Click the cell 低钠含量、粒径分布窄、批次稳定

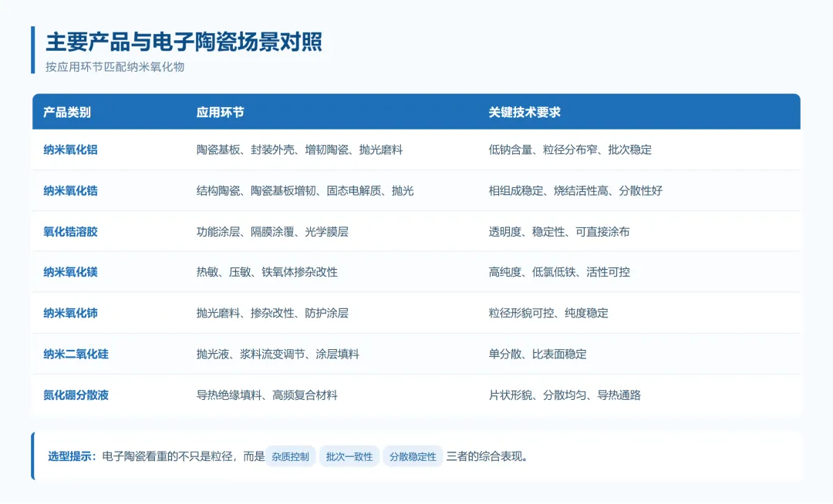[570, 150]
